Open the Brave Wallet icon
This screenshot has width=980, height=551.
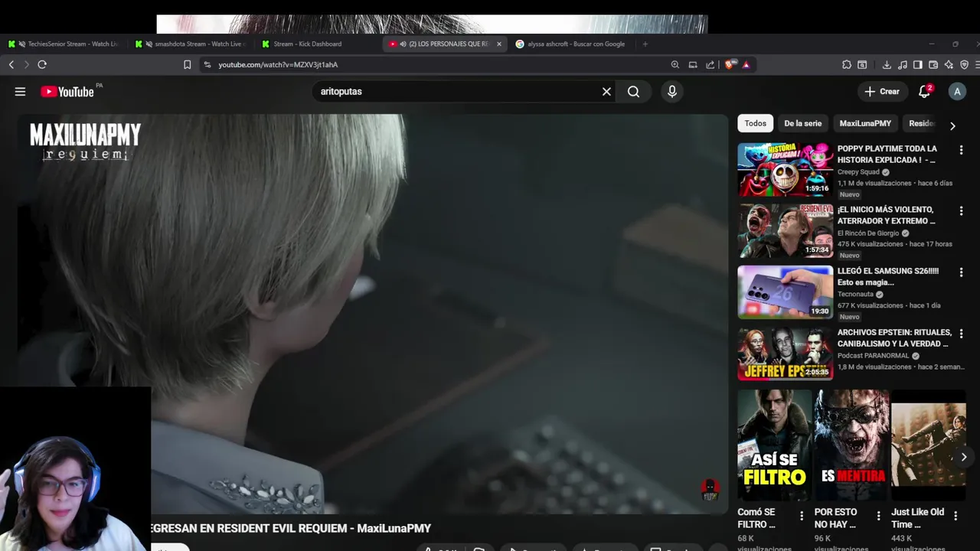click(x=933, y=65)
